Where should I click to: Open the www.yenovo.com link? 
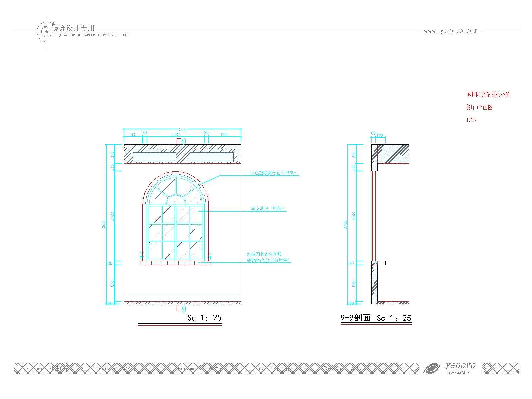coord(451,31)
